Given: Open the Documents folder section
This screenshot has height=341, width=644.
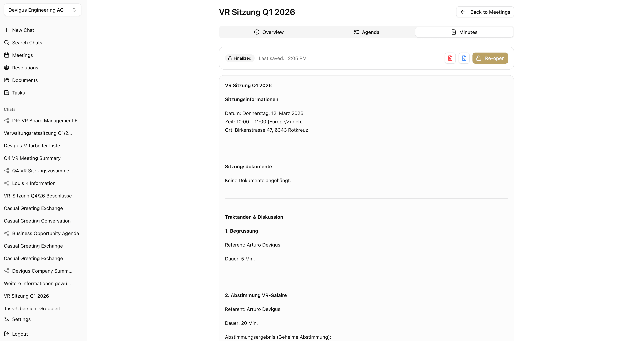Looking at the screenshot, I should point(25,80).
